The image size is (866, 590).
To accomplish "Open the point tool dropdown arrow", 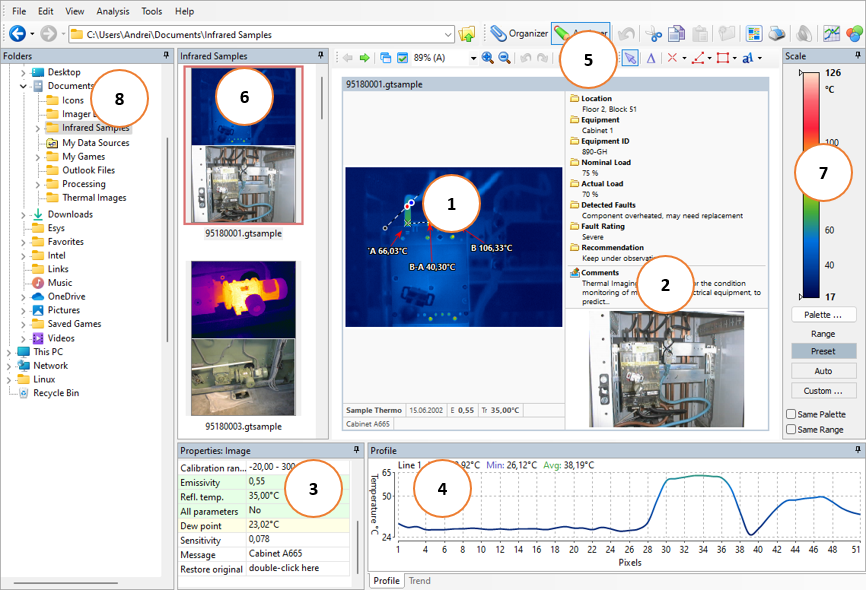I will click(684, 58).
